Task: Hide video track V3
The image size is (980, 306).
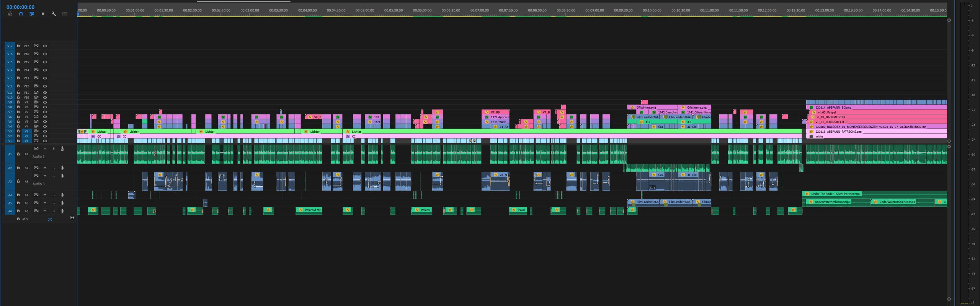Action: pos(45,131)
